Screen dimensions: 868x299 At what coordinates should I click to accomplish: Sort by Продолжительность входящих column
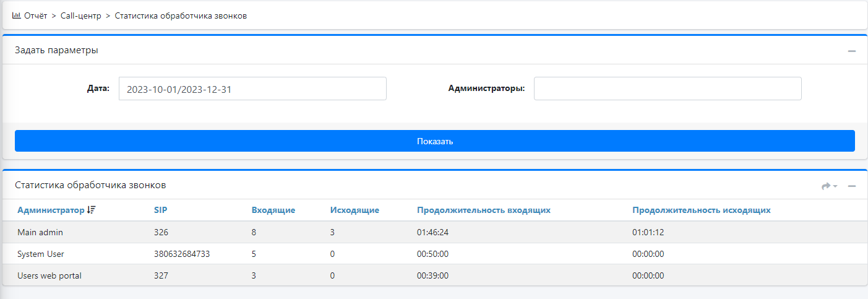tap(483, 210)
